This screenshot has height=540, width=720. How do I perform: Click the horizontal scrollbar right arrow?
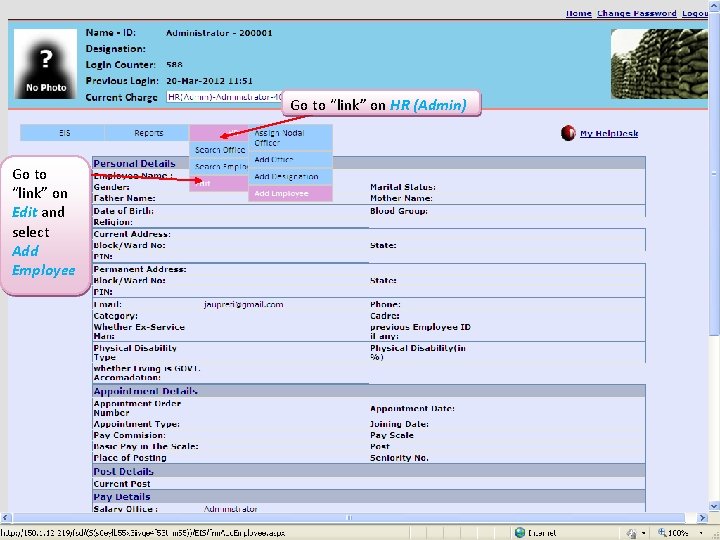coord(703,518)
